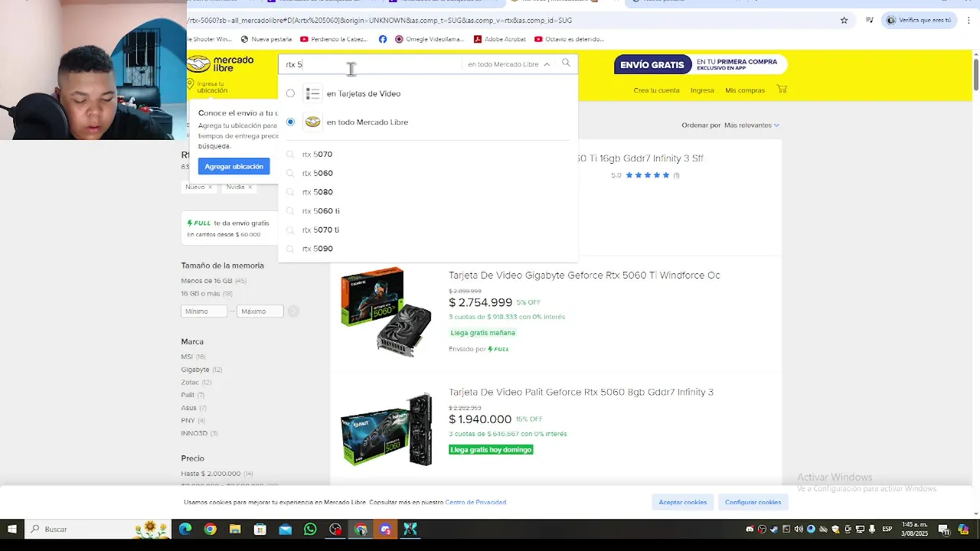Open the Windows Start menu
Viewport: 980px width, 551px height.
tap(11, 529)
